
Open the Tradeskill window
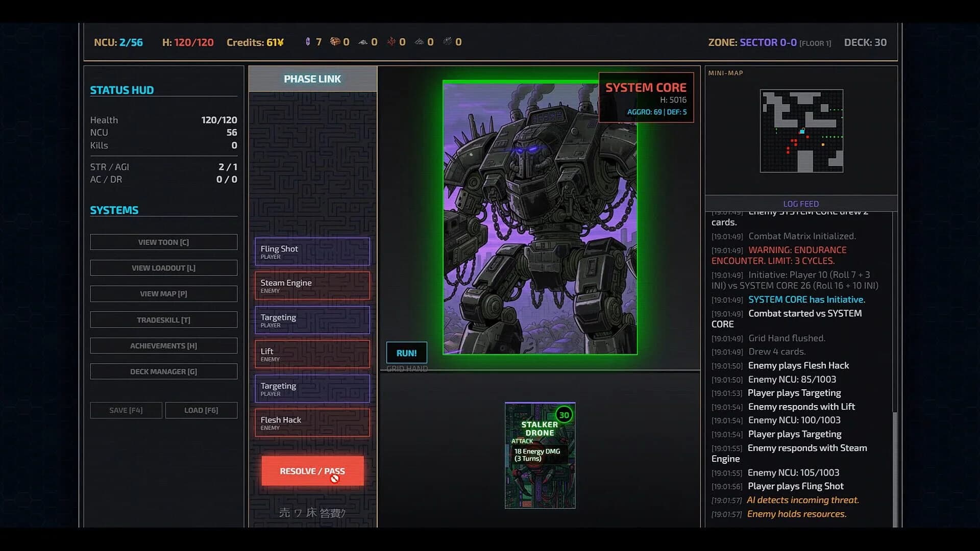point(163,319)
